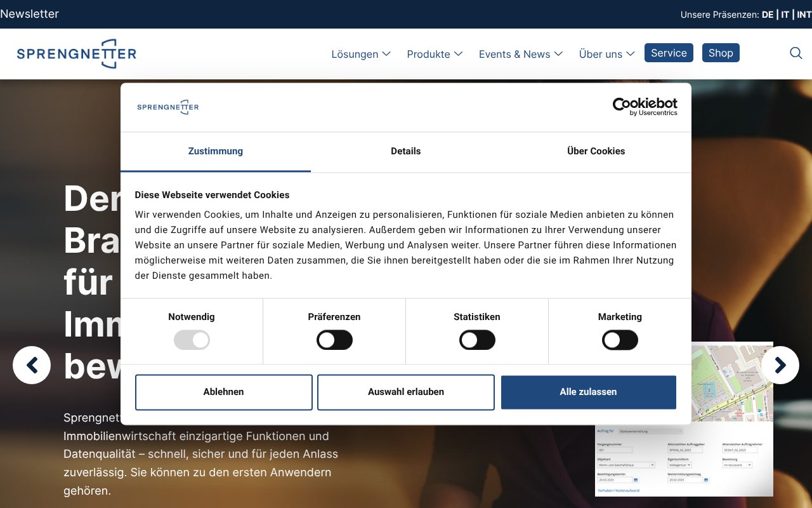This screenshot has width=812, height=508.
Task: Enable the Marketing cookie toggle
Action: pyautogui.click(x=620, y=340)
